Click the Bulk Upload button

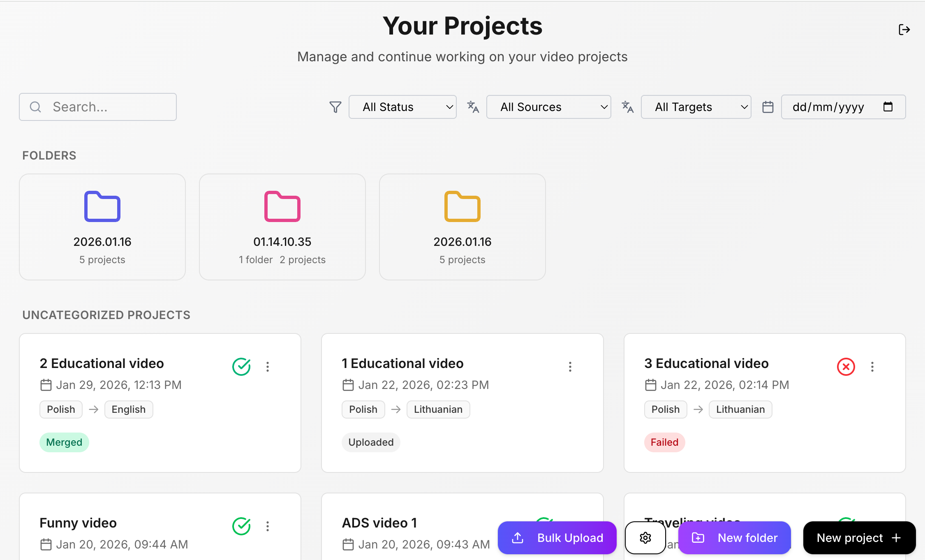(x=557, y=538)
